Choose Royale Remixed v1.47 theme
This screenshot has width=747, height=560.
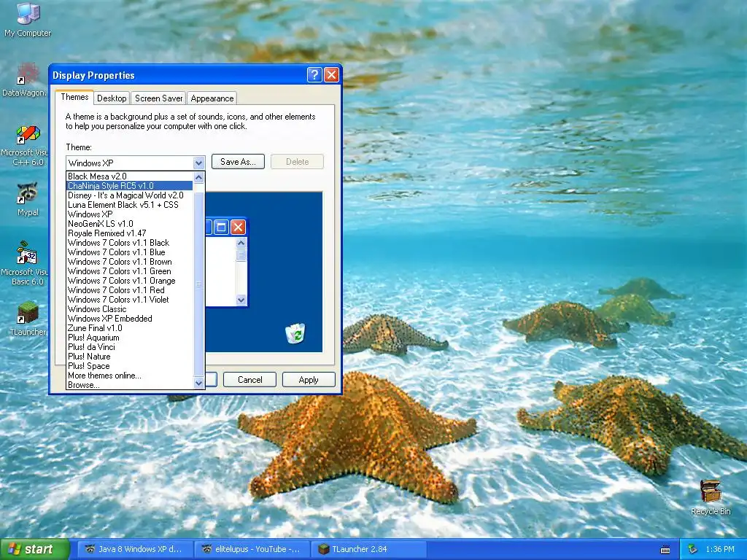(x=130, y=233)
